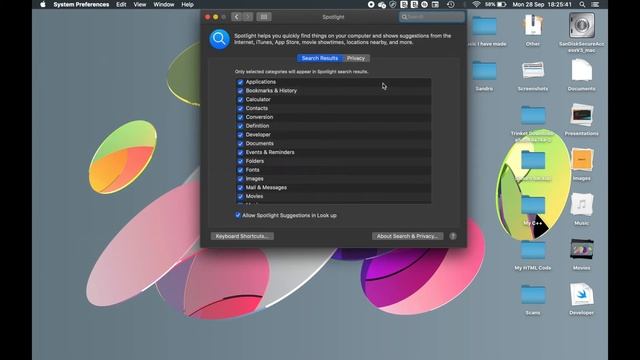The width and height of the screenshot is (640, 360).
Task: Disable the Definition category
Action: click(240, 126)
